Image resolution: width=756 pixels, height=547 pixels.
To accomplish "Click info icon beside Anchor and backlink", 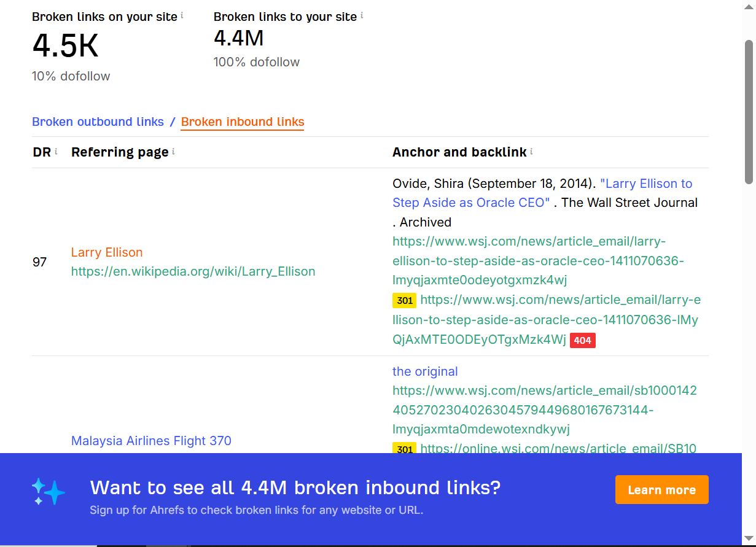I will coord(531,151).
